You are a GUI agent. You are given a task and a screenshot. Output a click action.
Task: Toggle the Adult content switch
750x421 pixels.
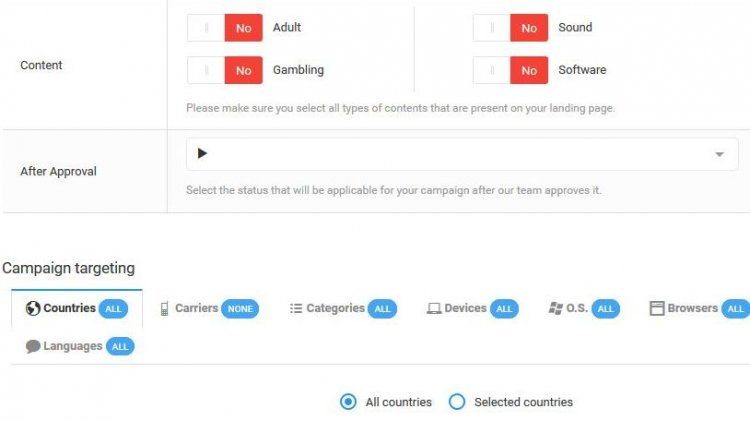(x=224, y=28)
